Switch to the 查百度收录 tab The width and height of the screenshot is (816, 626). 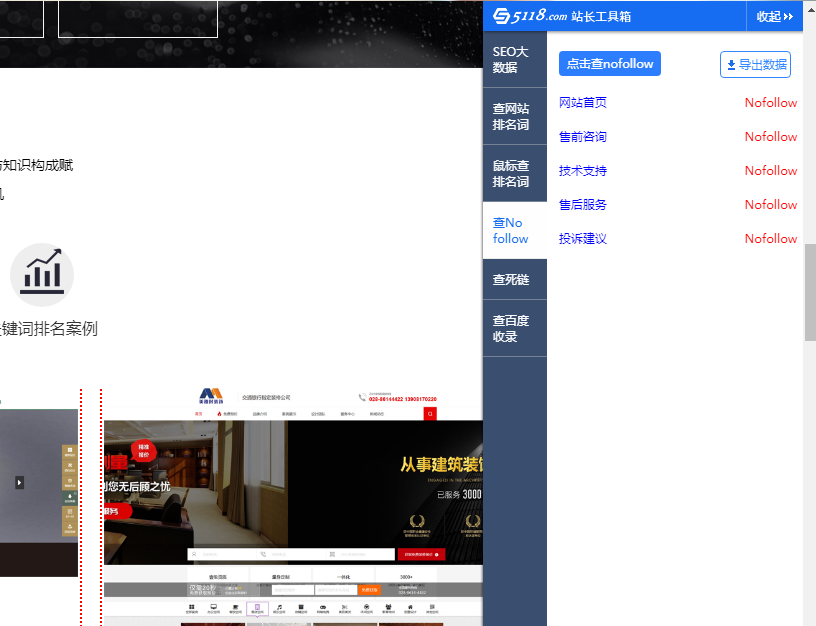click(513, 327)
